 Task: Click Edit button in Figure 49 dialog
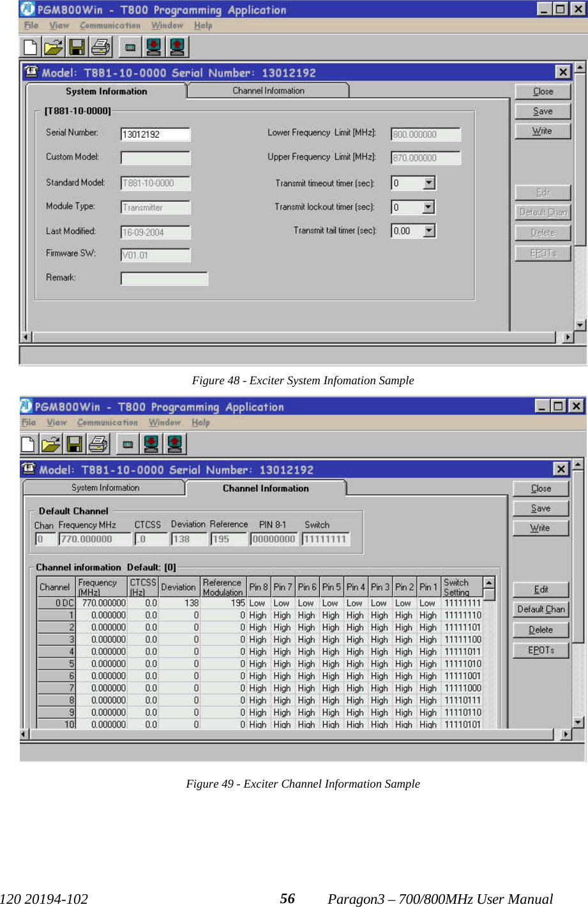pyautogui.click(x=541, y=589)
